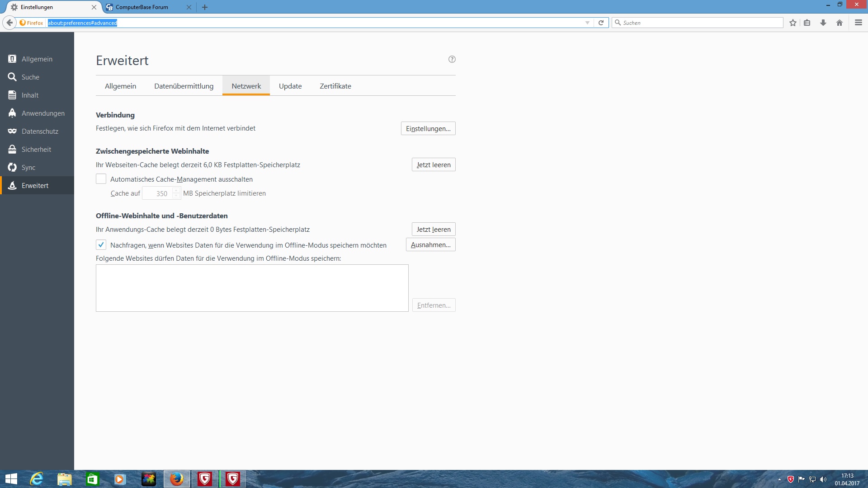Click the back navigation arrow
The width and height of the screenshot is (868, 488).
[x=9, y=23]
